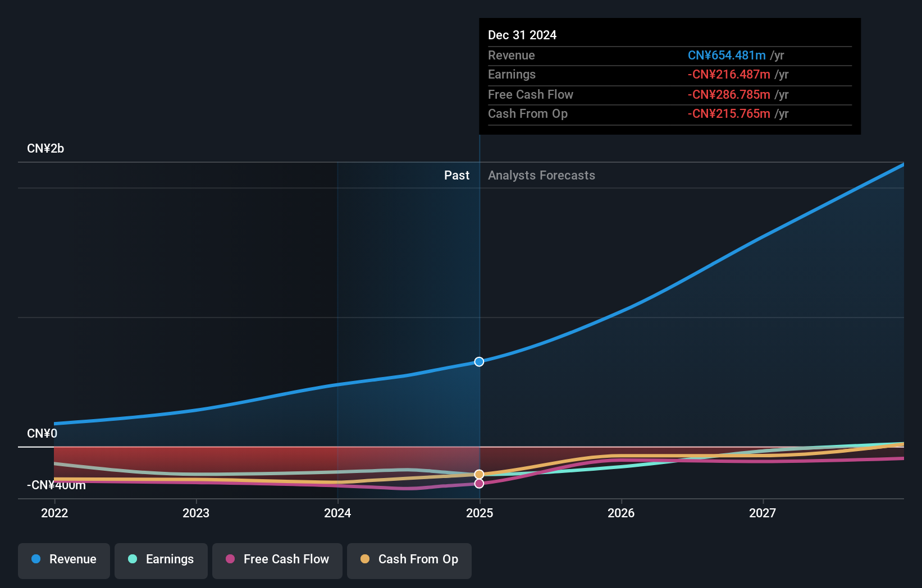Click the Cash From Op orange dot
922x588 pixels.
[364, 559]
